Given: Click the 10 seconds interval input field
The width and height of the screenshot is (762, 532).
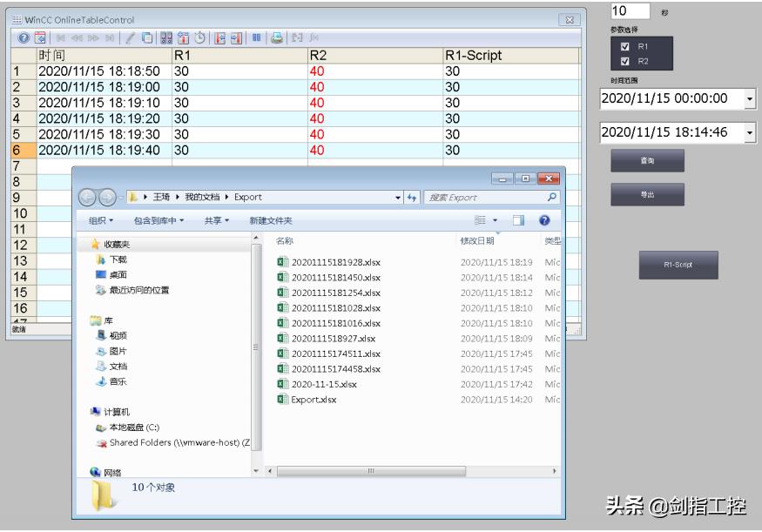Looking at the screenshot, I should [631, 11].
